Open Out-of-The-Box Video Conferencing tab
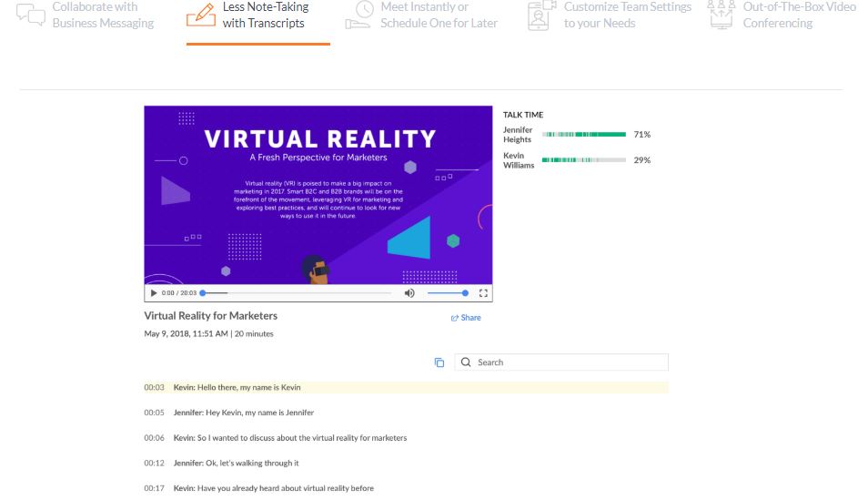The height and width of the screenshot is (500, 868). pos(782,15)
